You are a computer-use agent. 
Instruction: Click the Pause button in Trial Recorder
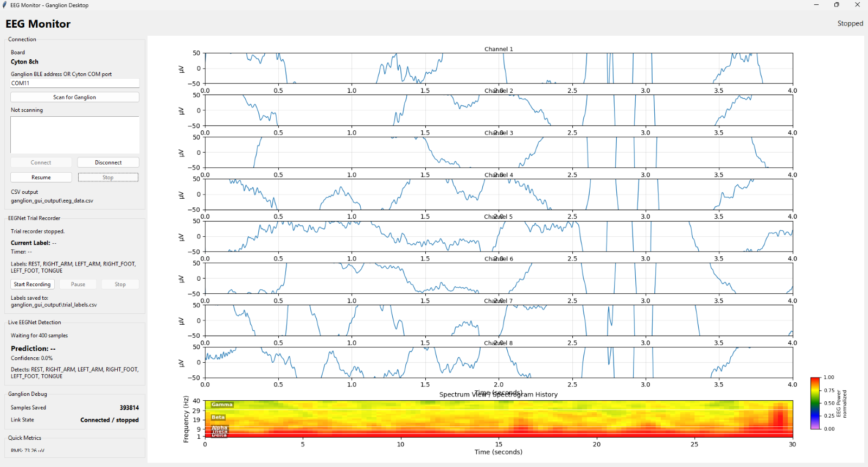pos(78,285)
